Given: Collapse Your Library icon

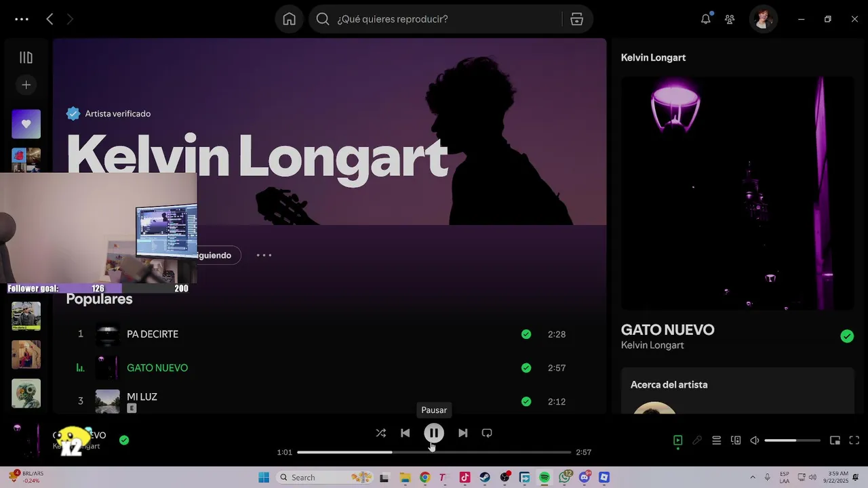Looking at the screenshot, I should click(26, 58).
